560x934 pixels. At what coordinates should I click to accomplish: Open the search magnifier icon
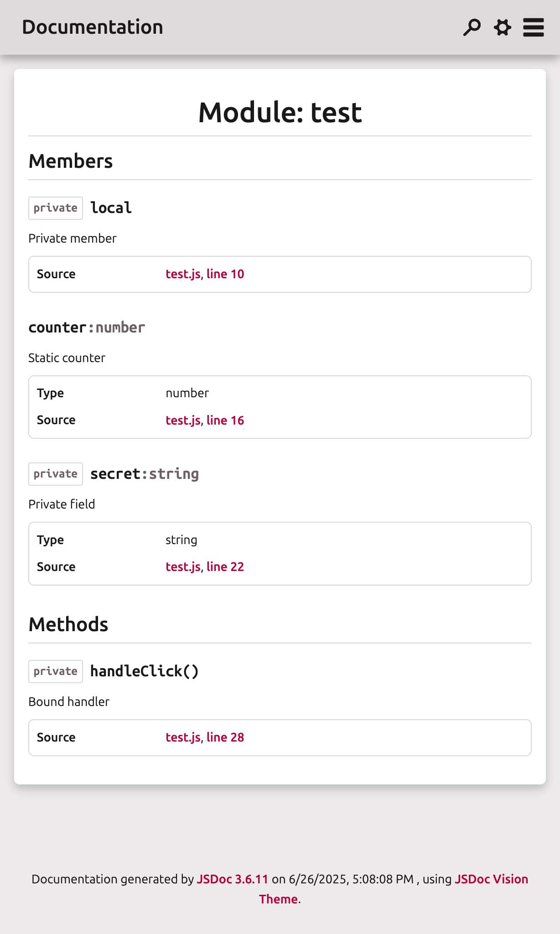(472, 27)
